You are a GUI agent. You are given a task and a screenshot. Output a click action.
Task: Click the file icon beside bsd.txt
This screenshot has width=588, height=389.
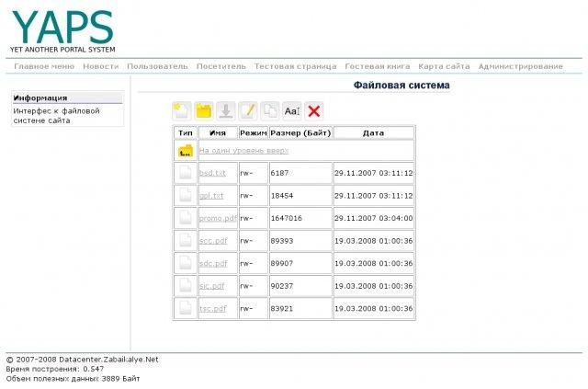tap(186, 173)
